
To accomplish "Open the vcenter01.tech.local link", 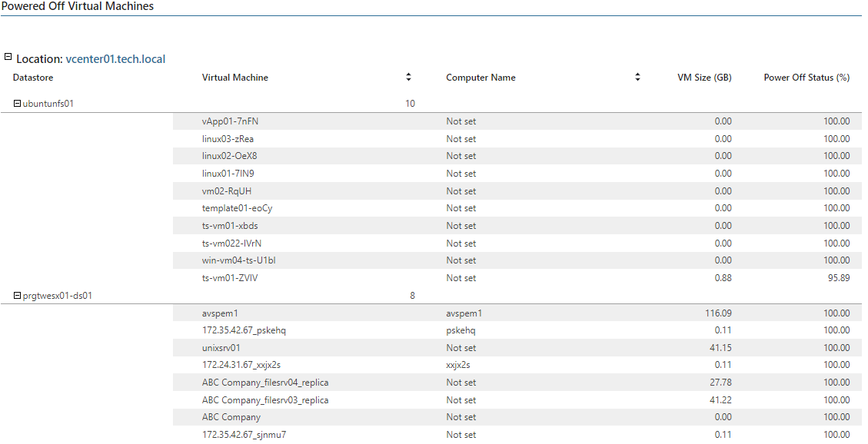I will coord(115,59).
